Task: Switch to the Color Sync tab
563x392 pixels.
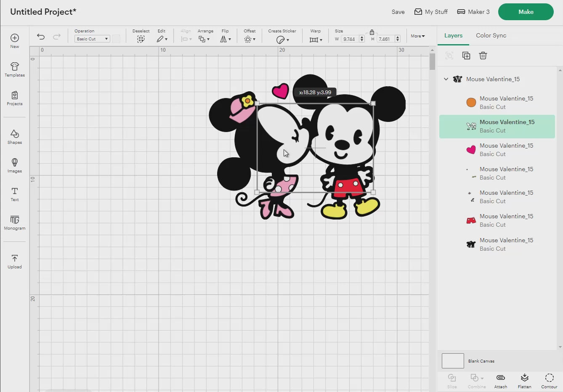Action: (x=491, y=35)
